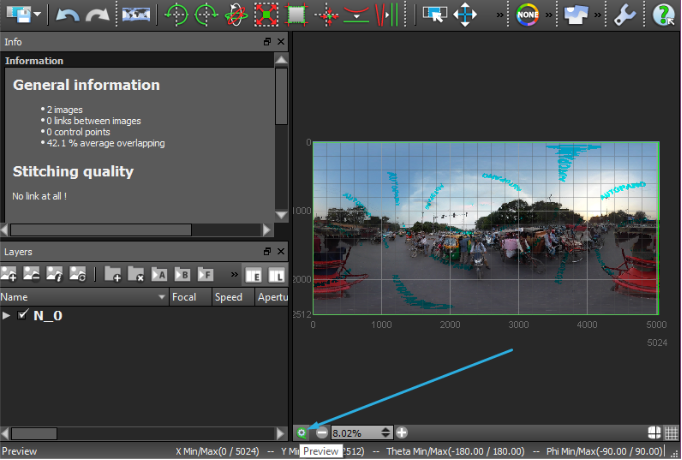The image size is (682, 460).
Task: Open the Name column dropdown arrow
Action: pyautogui.click(x=161, y=297)
